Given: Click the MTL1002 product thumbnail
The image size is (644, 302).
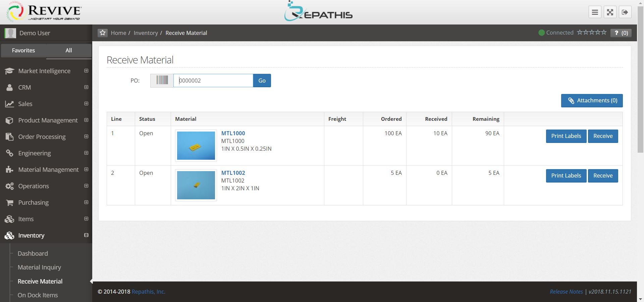Looking at the screenshot, I should pos(196,185).
